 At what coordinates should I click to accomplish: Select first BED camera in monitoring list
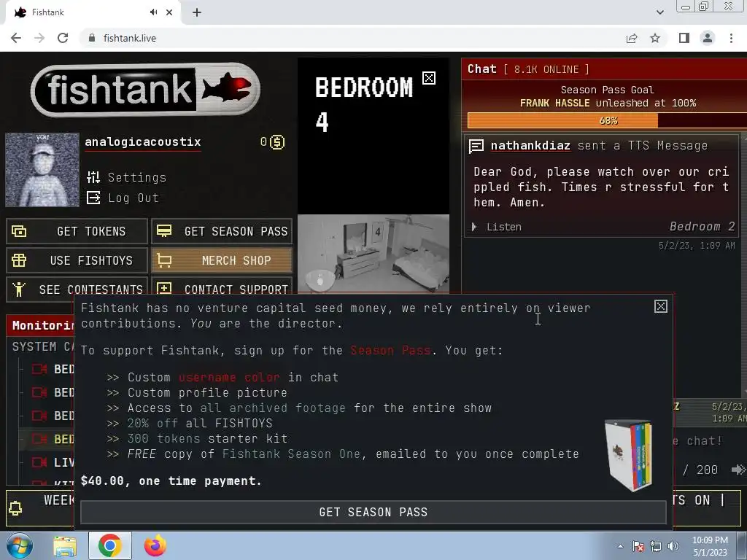pos(47,369)
